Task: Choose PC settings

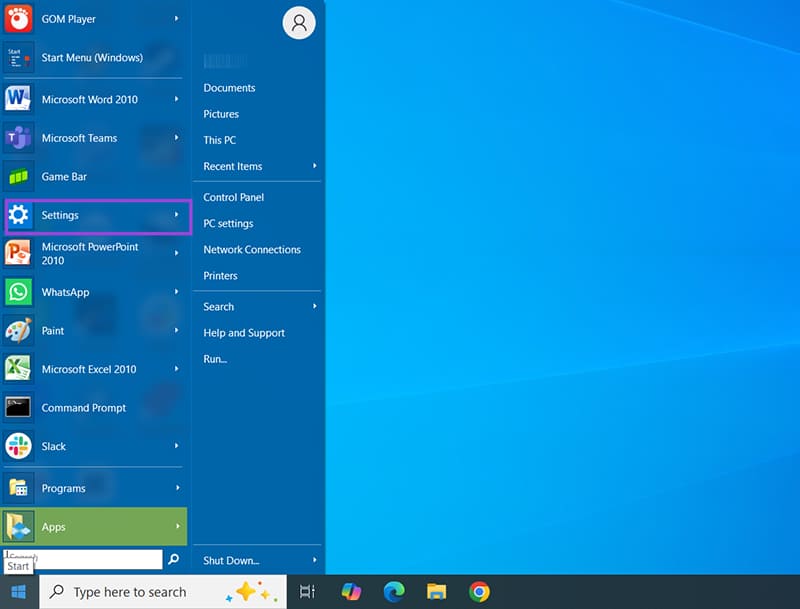Action: click(228, 223)
